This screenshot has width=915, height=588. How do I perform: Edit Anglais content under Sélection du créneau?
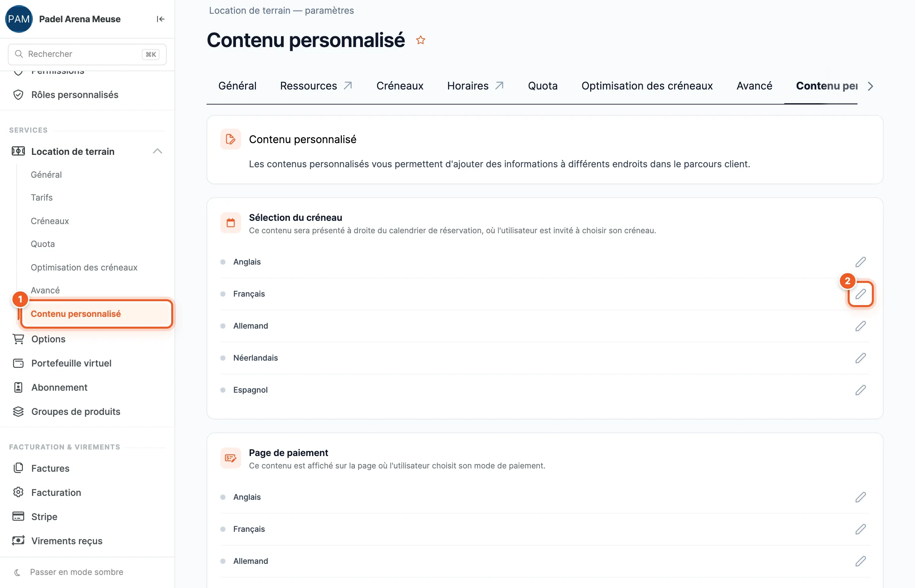tap(860, 262)
